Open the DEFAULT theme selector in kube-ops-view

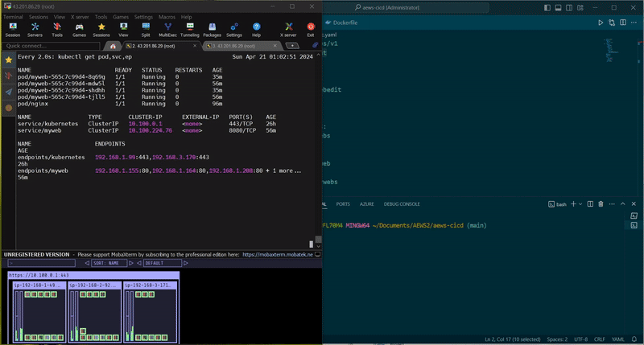tap(162, 263)
